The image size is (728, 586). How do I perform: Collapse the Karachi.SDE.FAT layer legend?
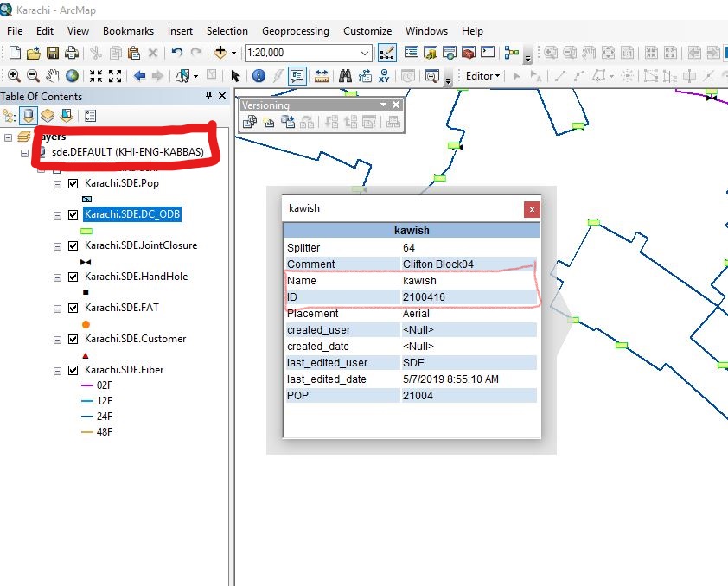[x=57, y=309]
